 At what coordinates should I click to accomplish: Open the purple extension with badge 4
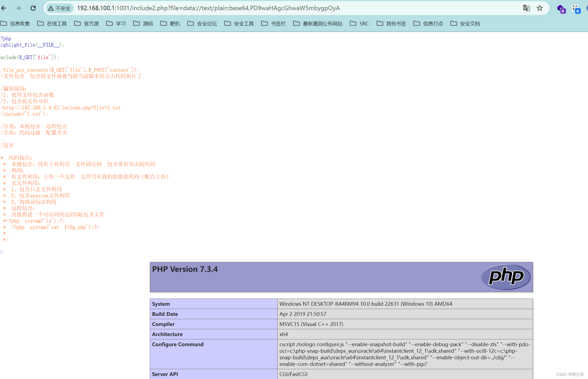561,9
